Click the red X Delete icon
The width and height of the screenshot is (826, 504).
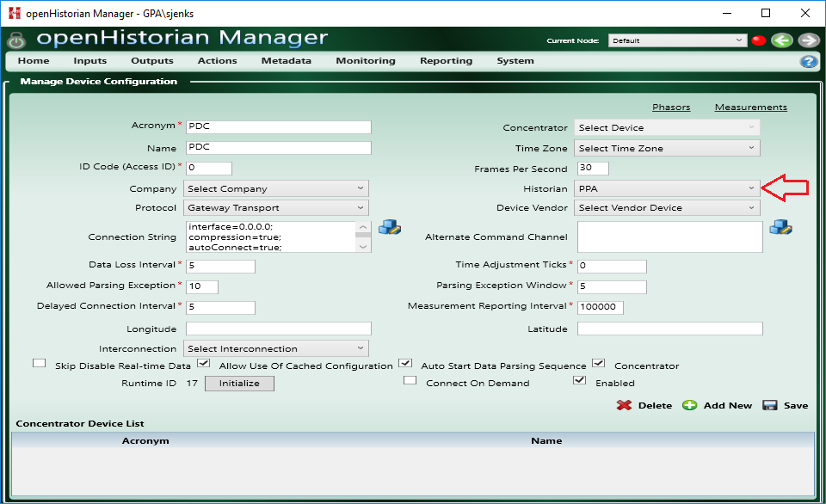625,405
